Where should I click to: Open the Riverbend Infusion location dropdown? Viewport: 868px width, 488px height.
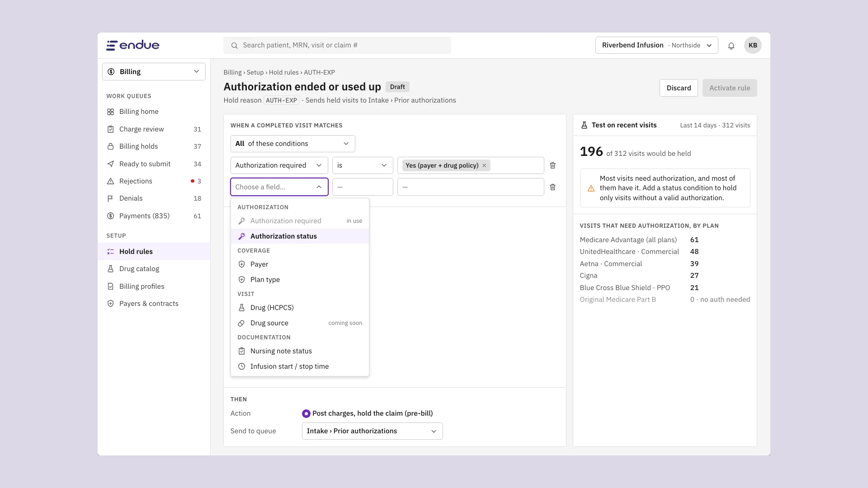(656, 45)
